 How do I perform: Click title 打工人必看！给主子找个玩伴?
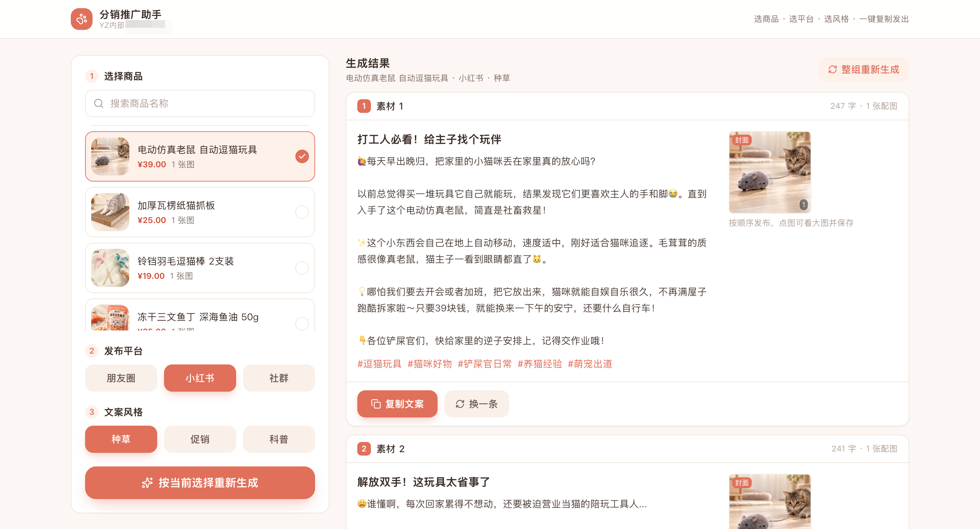(x=429, y=139)
